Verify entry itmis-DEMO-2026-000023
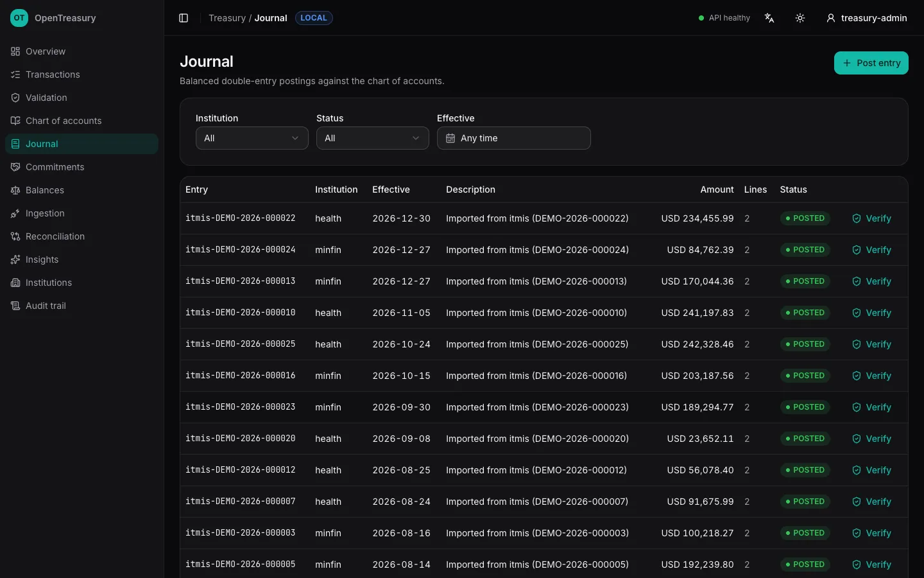Viewport: 924px width, 578px height. (872, 407)
